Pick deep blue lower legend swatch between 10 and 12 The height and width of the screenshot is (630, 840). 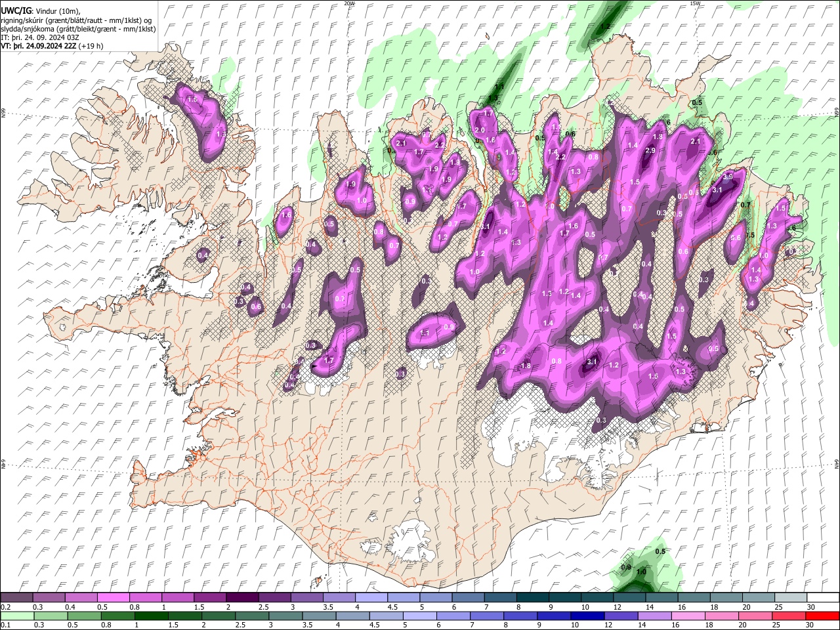coord(587,616)
